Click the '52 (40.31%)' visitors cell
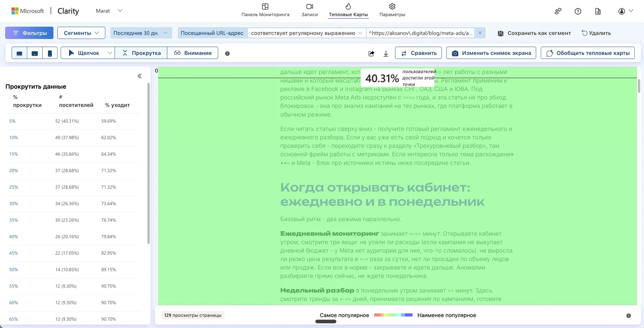 67,121
